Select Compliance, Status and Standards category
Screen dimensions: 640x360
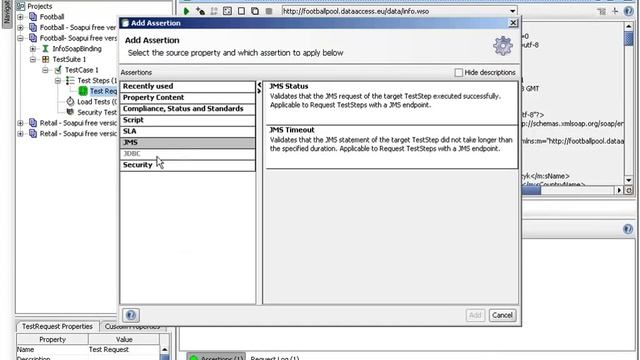(188, 109)
